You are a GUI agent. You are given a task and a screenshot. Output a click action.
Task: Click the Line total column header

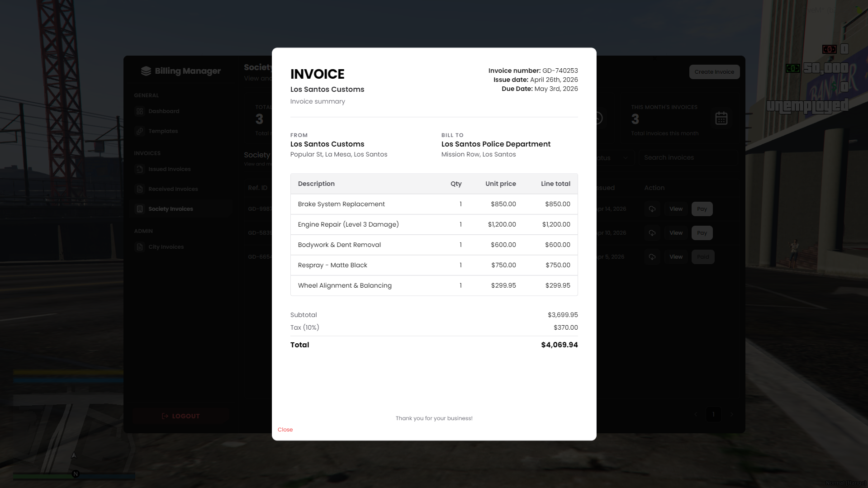coord(555,184)
